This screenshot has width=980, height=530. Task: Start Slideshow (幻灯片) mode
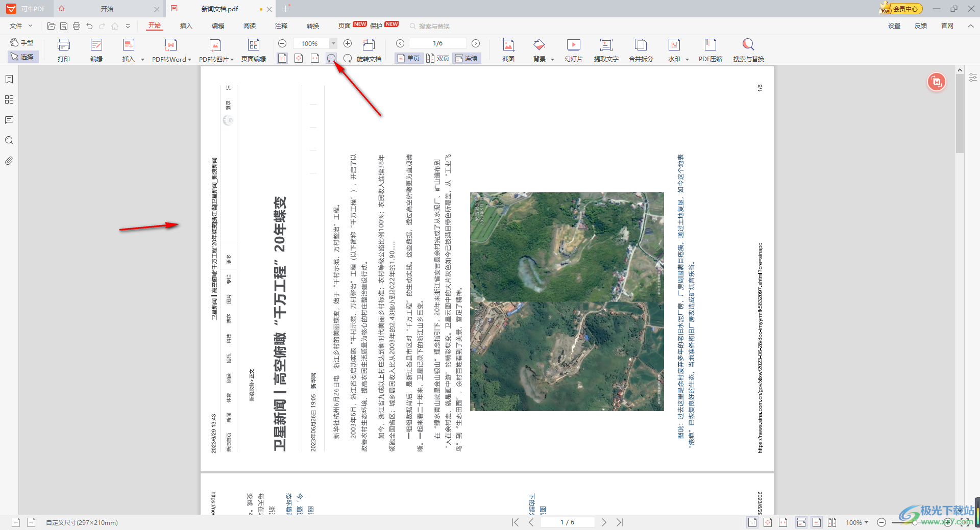coord(574,50)
